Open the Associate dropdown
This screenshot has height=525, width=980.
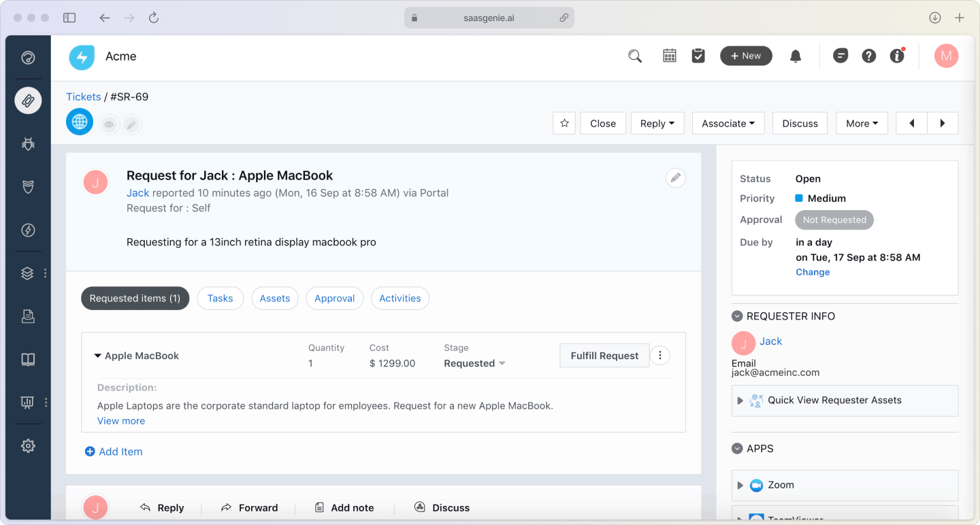(728, 123)
